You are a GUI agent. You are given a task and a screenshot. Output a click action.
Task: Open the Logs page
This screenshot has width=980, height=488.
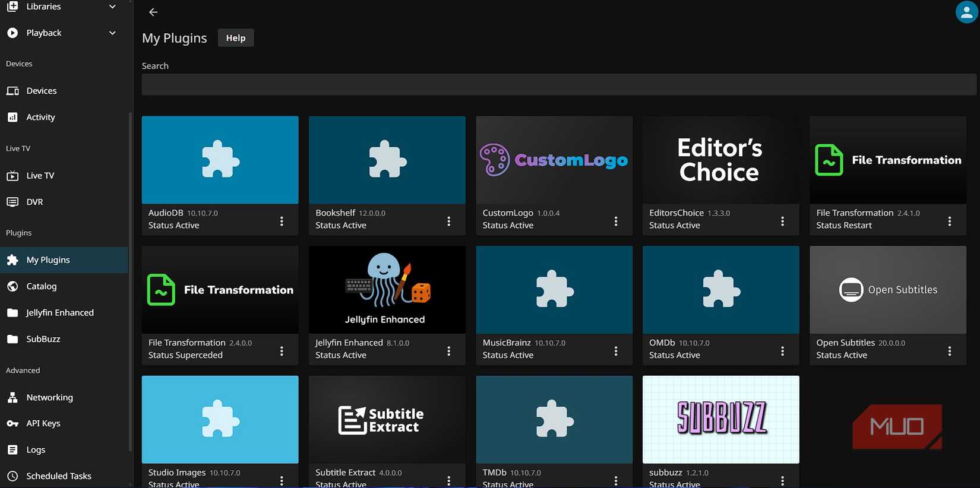tap(64, 449)
